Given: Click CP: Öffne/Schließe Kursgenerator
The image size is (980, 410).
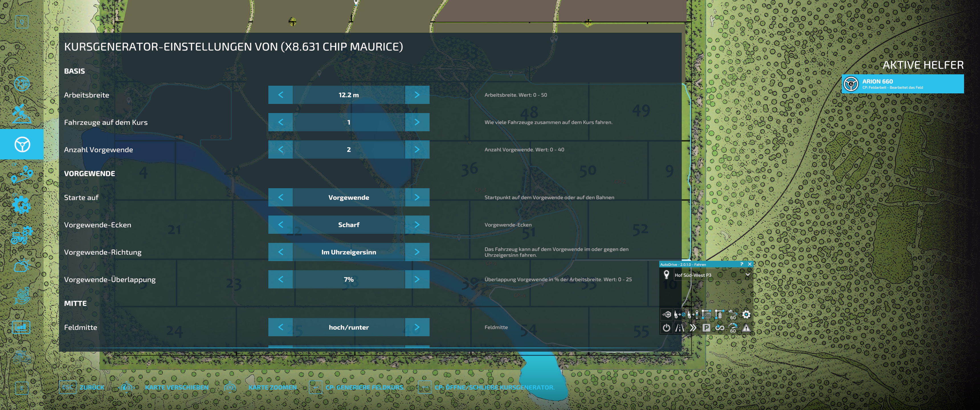Looking at the screenshot, I should (495, 387).
